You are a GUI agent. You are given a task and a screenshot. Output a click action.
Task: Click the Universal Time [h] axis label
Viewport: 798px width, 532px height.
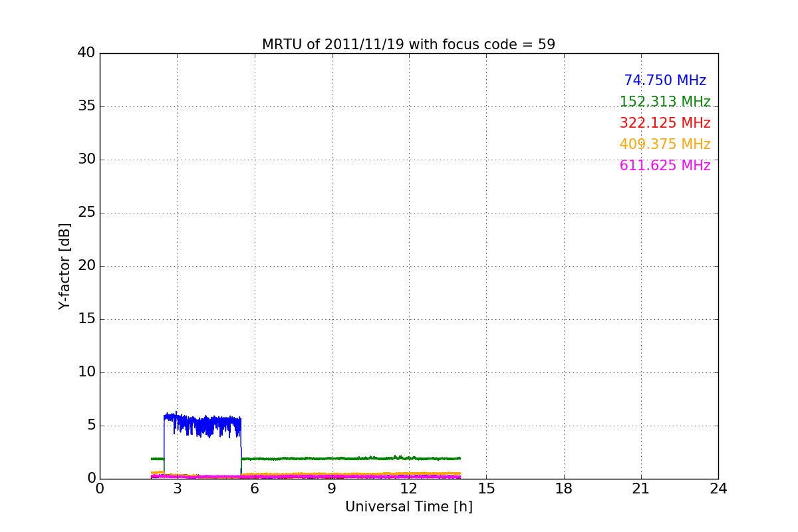(408, 507)
